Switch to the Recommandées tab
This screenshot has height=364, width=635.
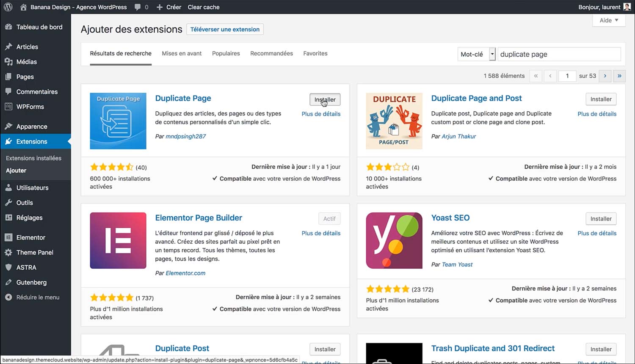271,53
